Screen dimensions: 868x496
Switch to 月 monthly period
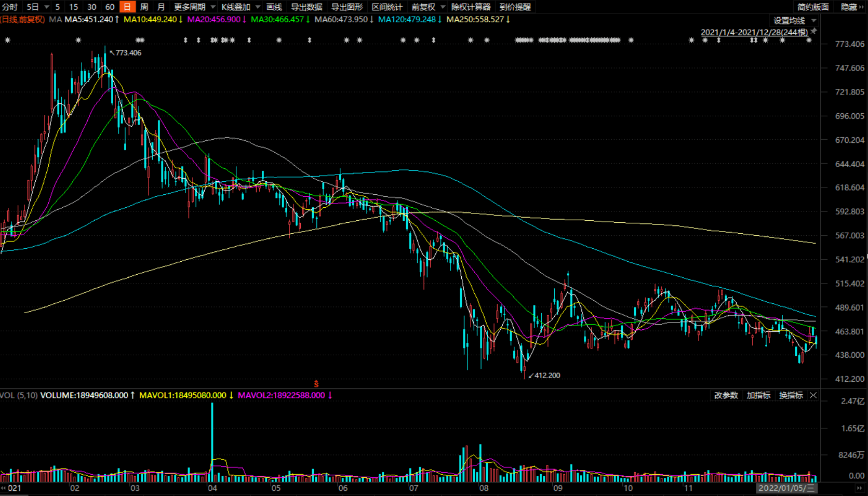(161, 7)
